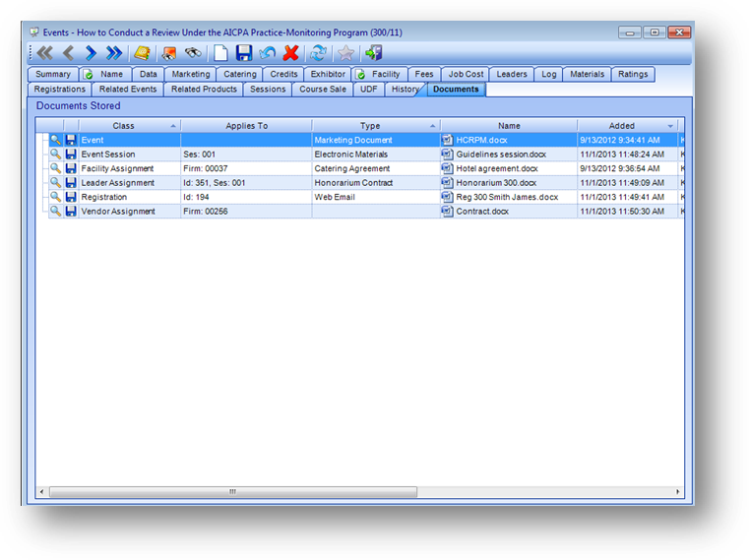
Task: View the Registration row document magnifier
Action: (55, 197)
